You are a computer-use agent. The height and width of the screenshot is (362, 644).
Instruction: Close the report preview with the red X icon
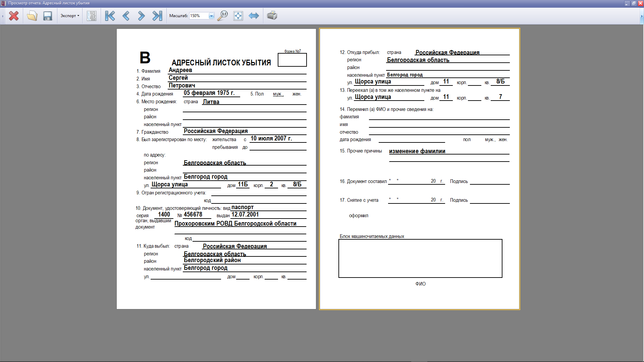[x=14, y=16]
